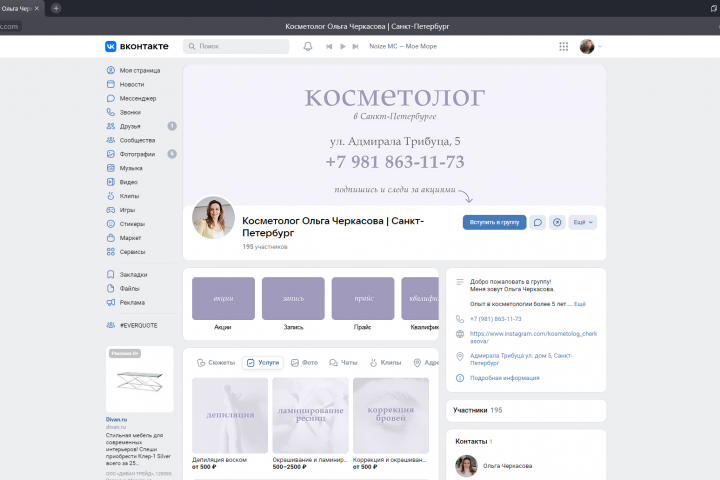Skip to next track in player
Screen dimensions: 720x480
[x=355, y=46]
